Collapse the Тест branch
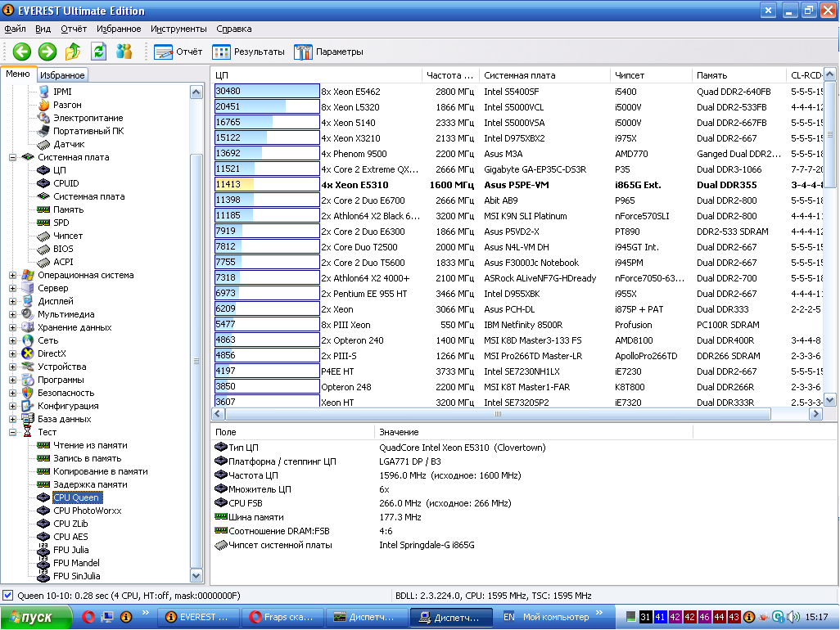 [12, 432]
